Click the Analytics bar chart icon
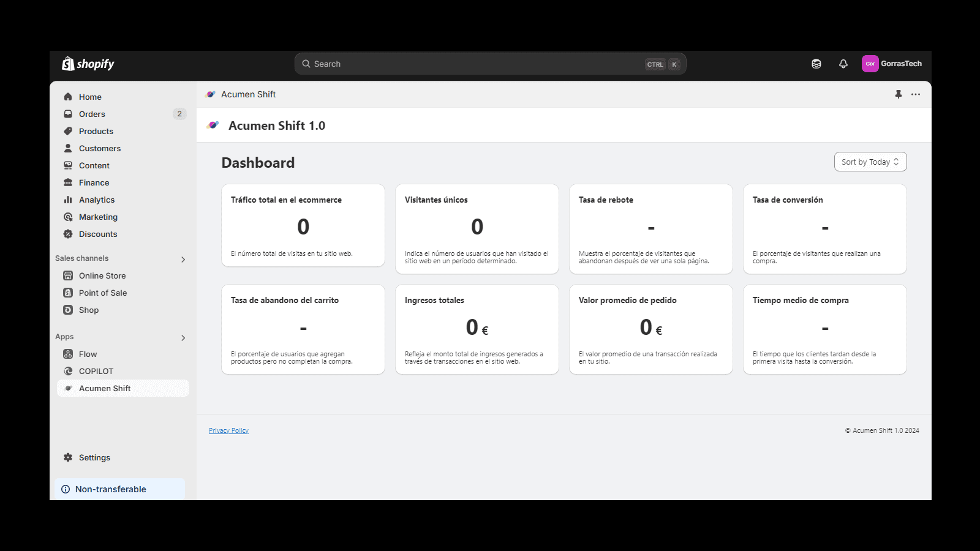 (68, 200)
